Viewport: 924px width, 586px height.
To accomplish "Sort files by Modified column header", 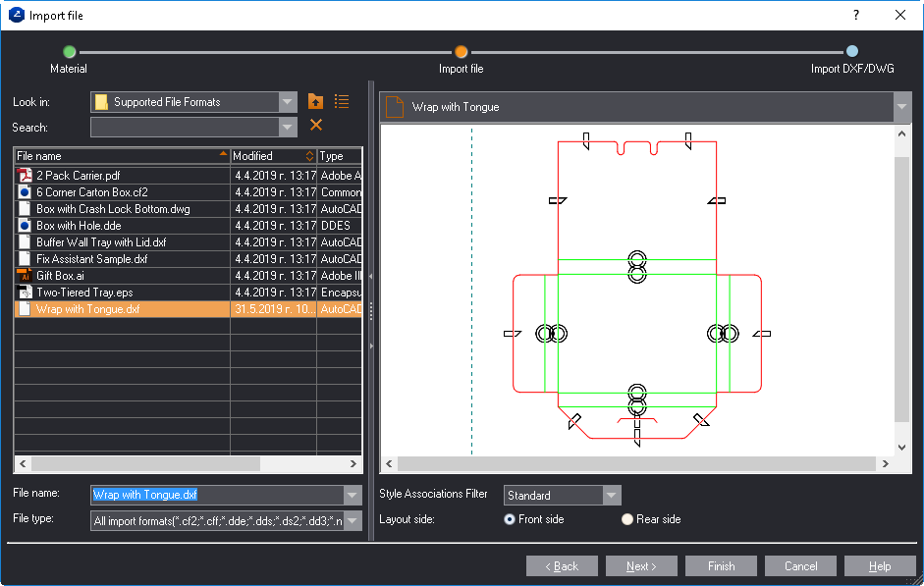I will coord(267,156).
